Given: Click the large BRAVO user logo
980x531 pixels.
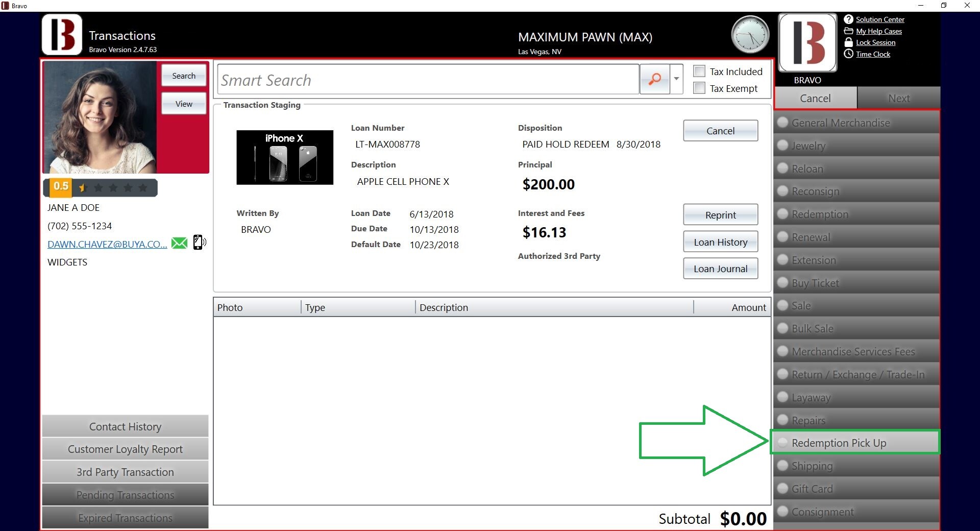Looking at the screenshot, I should 807,42.
